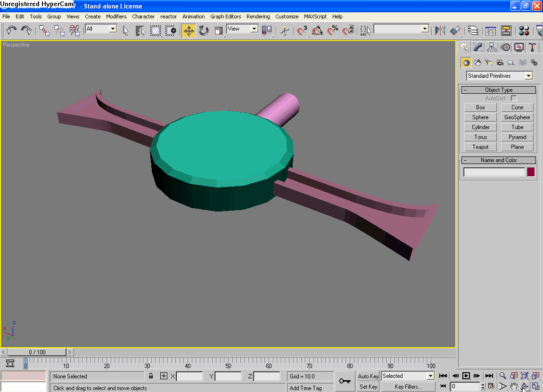Activate the Pan view hand tool
The width and height of the screenshot is (543, 392).
pos(514,386)
